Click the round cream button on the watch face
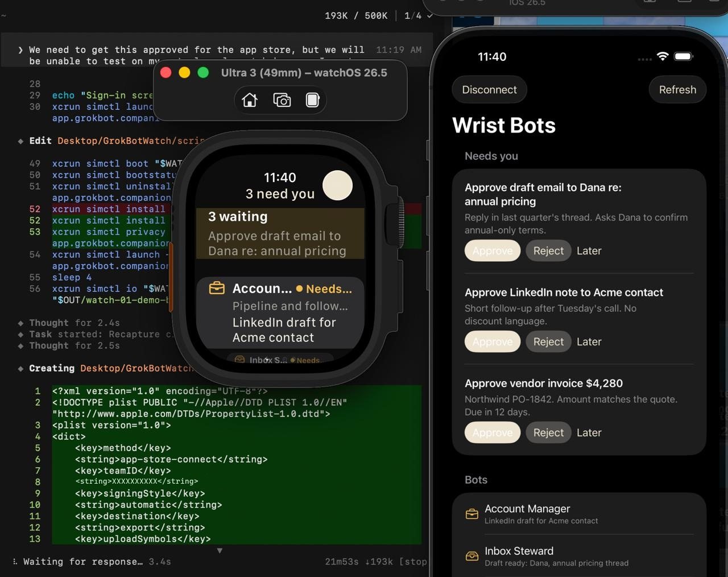The width and height of the screenshot is (728, 577). pos(338,186)
